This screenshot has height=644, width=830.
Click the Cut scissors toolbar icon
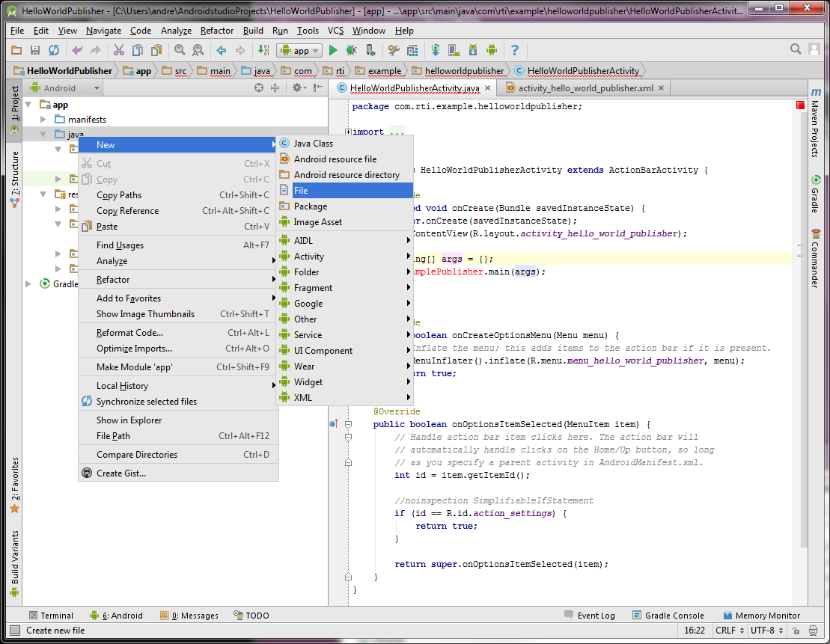pos(118,50)
